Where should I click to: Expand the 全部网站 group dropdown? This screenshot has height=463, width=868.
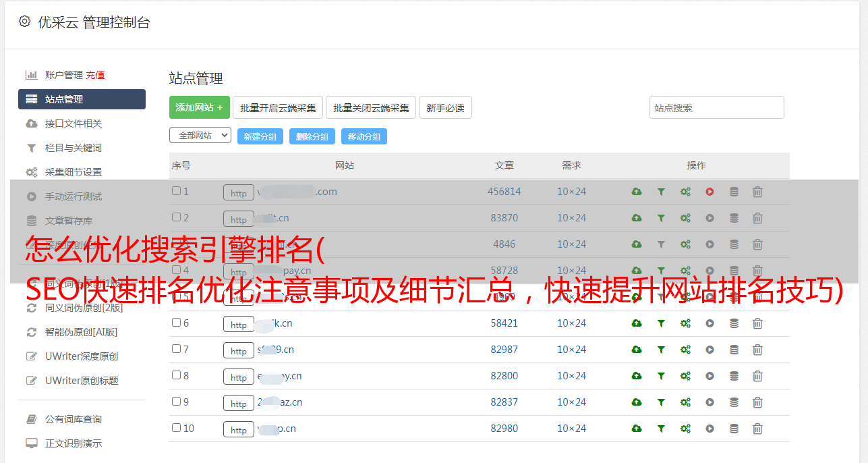(200, 135)
